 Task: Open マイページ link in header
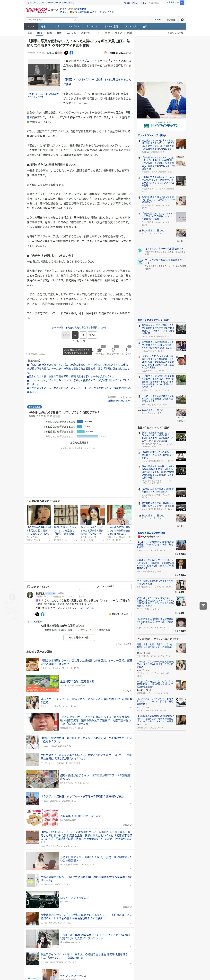pyautogui.click(x=157, y=20)
